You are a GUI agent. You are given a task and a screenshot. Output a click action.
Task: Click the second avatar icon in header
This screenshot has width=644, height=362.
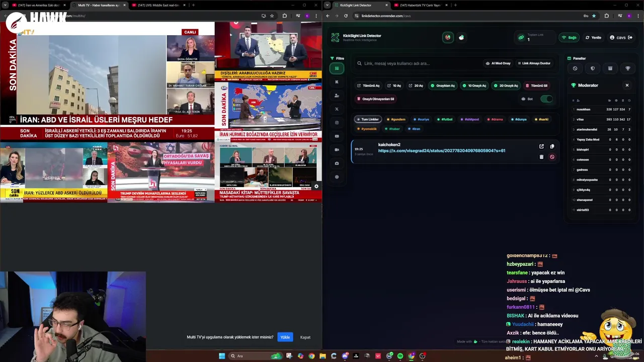point(461,37)
